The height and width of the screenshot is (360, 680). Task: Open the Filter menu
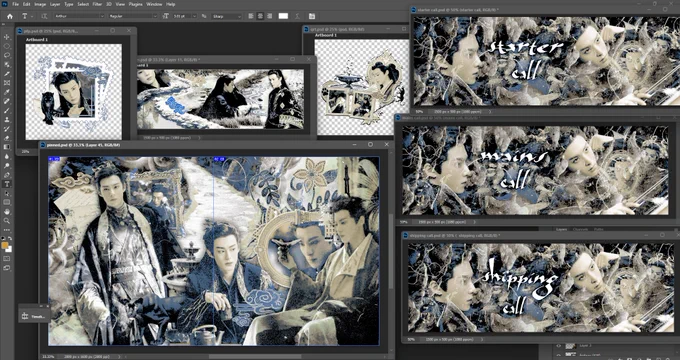97,4
